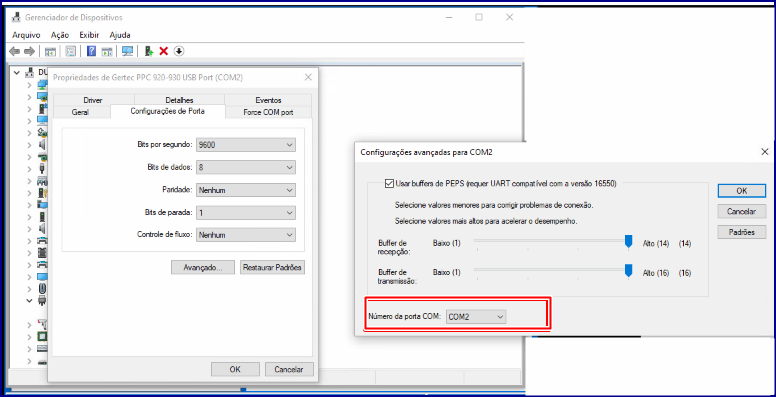Image resolution: width=776 pixels, height=397 pixels.
Task: Click Cancelar in the Propriedades dialog
Action: pos(289,369)
